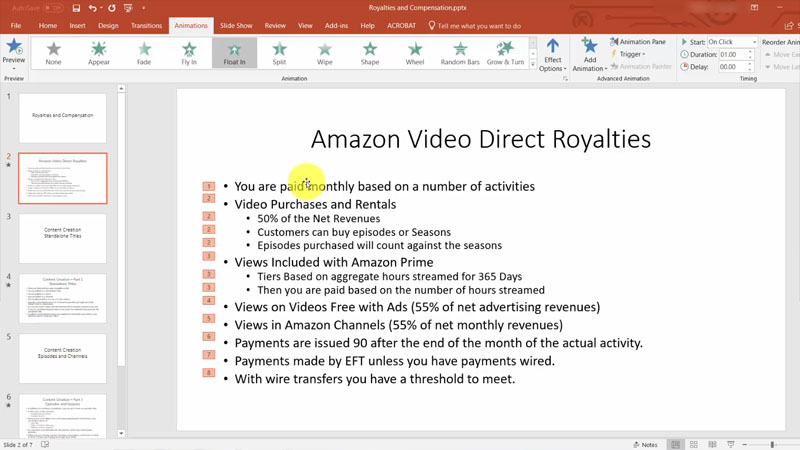The image size is (800, 450).
Task: Choose the Wheel animation effect
Action: tap(415, 53)
